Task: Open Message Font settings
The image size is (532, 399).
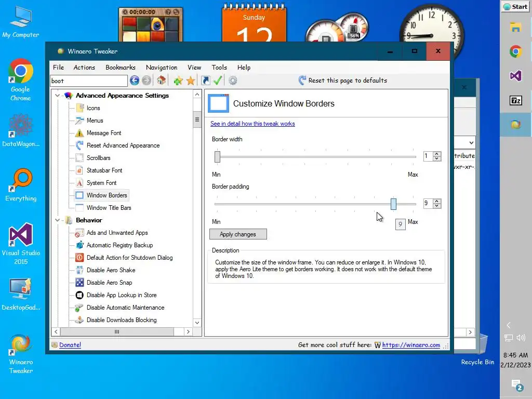Action: tap(104, 133)
